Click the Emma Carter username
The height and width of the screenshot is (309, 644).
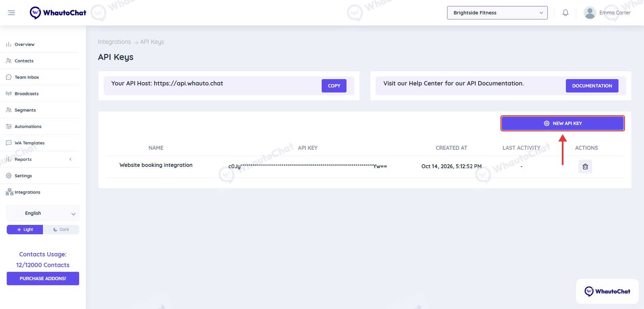pyautogui.click(x=615, y=13)
